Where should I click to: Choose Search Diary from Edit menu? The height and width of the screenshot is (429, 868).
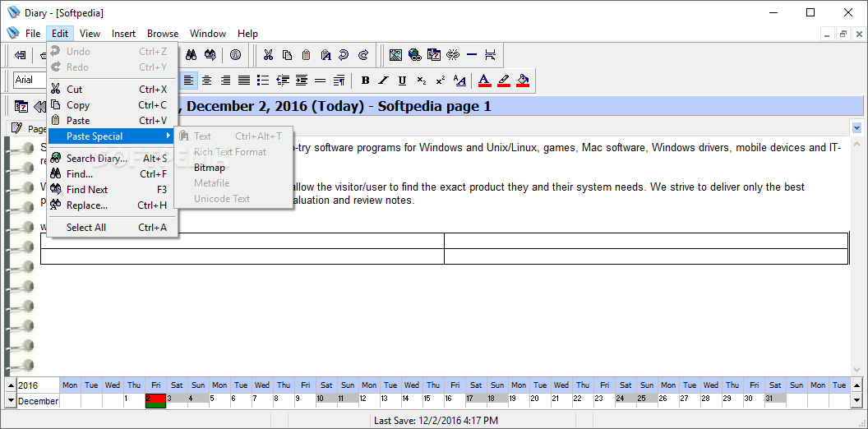tap(113, 159)
